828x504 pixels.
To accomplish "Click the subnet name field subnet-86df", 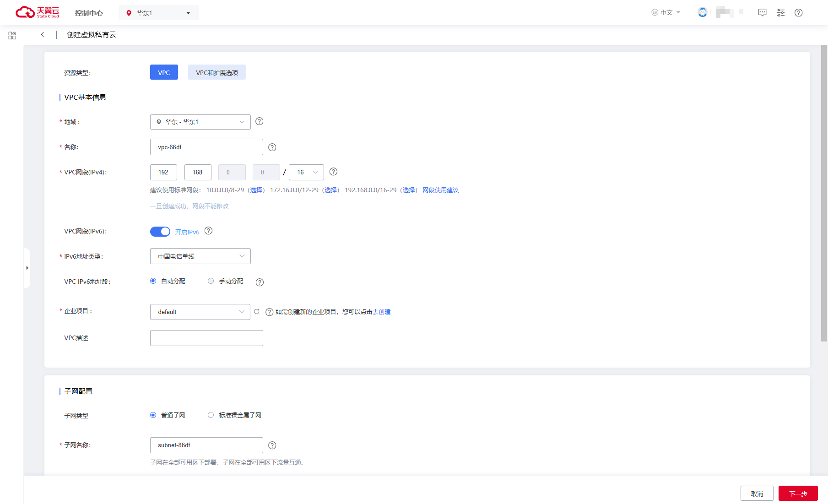I will click(206, 445).
